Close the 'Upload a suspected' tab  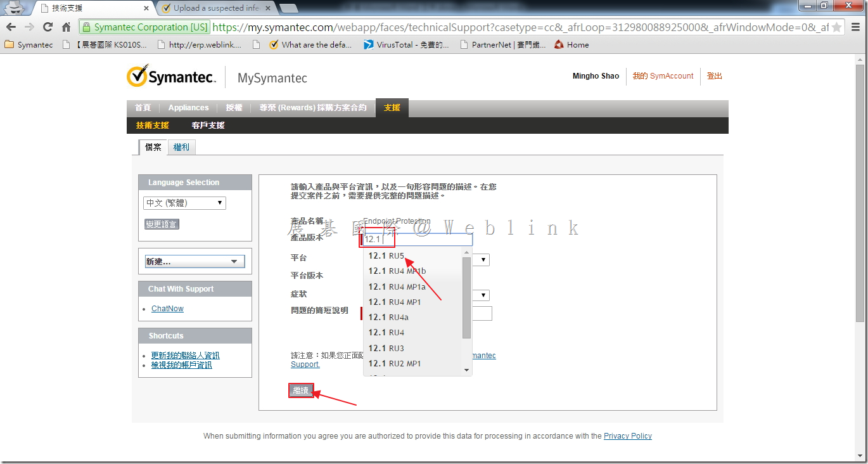point(268,8)
